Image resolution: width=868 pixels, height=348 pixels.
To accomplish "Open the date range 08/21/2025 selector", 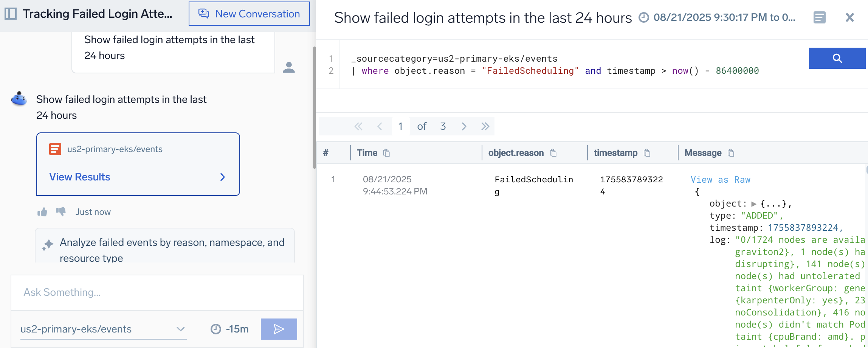I will click(724, 17).
